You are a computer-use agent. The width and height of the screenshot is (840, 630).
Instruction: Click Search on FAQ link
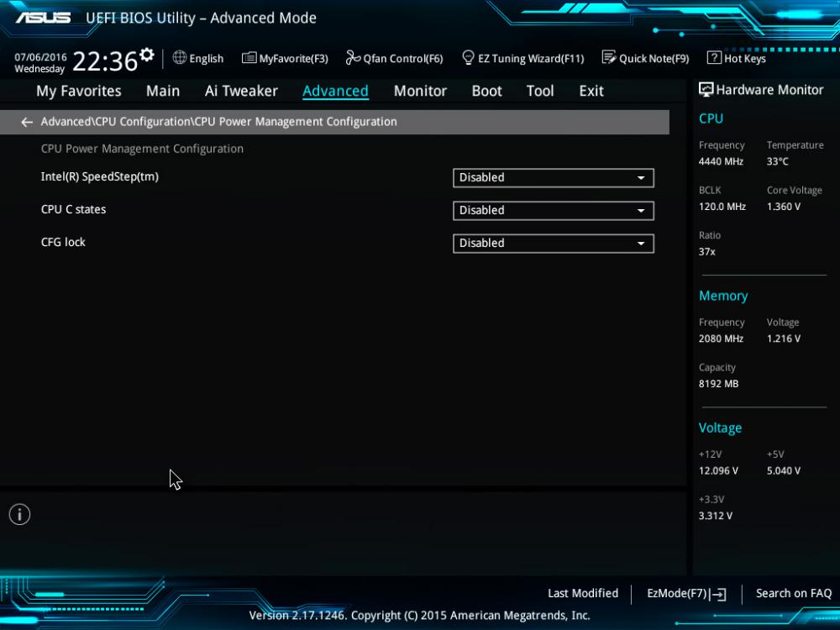click(x=793, y=593)
